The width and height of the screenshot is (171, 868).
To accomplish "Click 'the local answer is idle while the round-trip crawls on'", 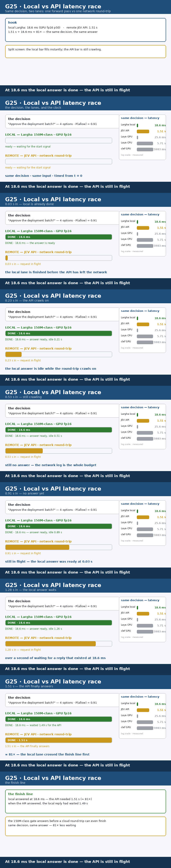I will pos(51,369).
